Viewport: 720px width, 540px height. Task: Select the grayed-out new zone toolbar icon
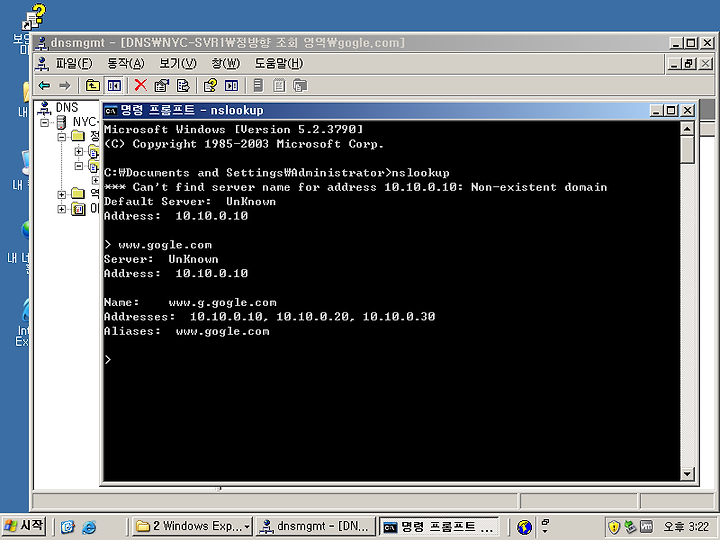[300, 85]
